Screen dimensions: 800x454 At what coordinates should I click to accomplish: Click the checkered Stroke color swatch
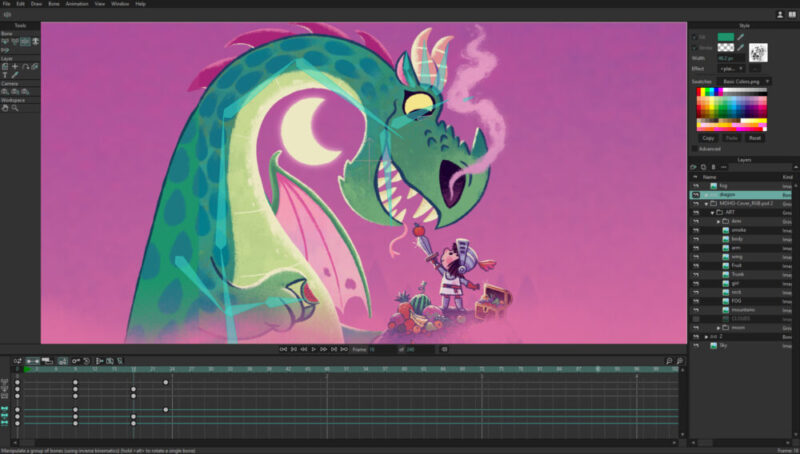(x=726, y=47)
